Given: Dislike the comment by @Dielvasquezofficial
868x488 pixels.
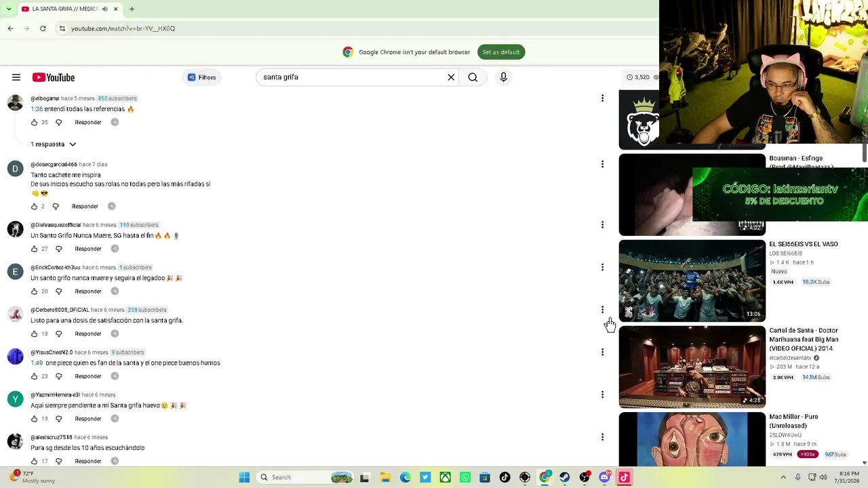Looking at the screenshot, I should pos(58,249).
